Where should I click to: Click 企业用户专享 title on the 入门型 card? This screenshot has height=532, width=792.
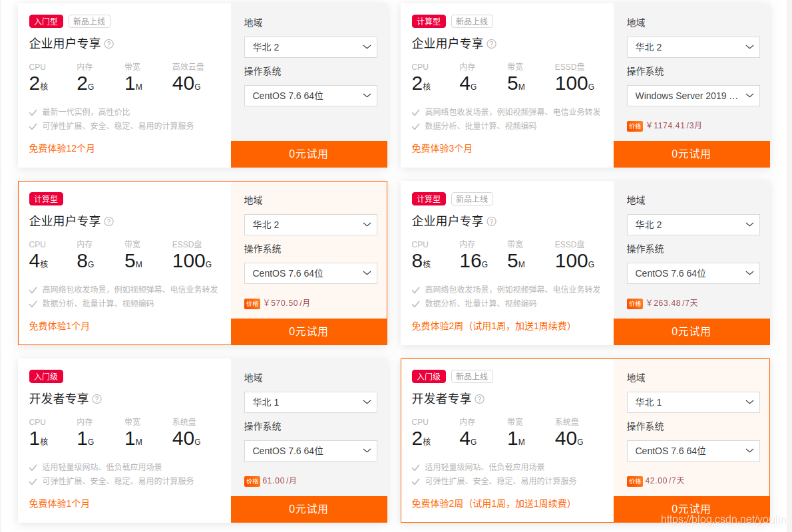coord(65,44)
